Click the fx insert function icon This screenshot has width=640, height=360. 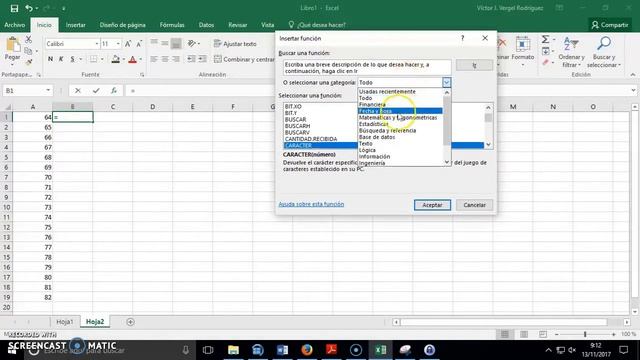(114, 91)
